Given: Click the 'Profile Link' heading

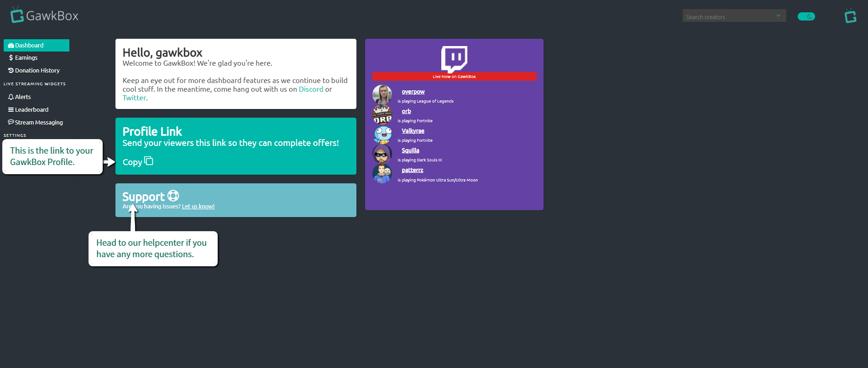Looking at the screenshot, I should [152, 131].
